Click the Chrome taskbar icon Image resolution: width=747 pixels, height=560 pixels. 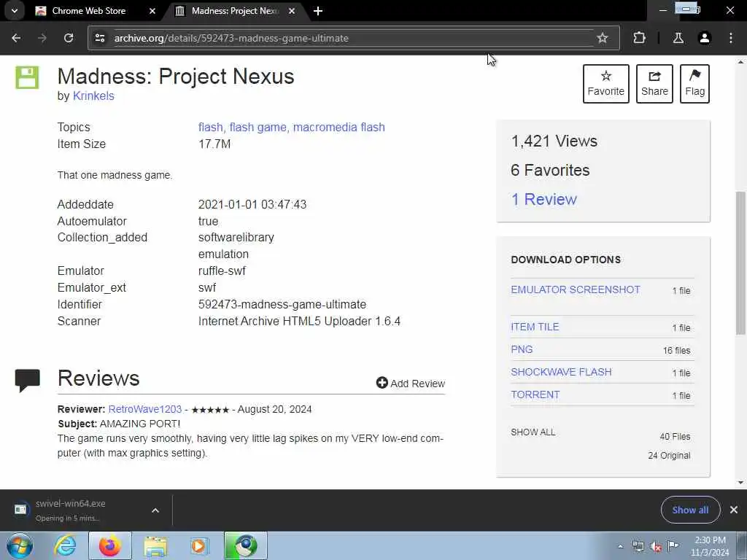(x=245, y=545)
